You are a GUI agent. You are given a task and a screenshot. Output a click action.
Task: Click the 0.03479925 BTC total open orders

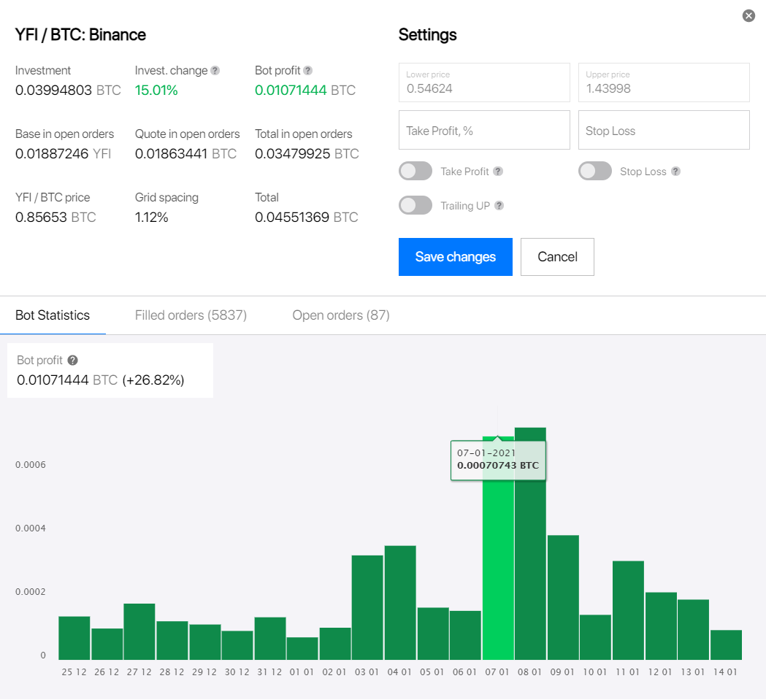(307, 154)
